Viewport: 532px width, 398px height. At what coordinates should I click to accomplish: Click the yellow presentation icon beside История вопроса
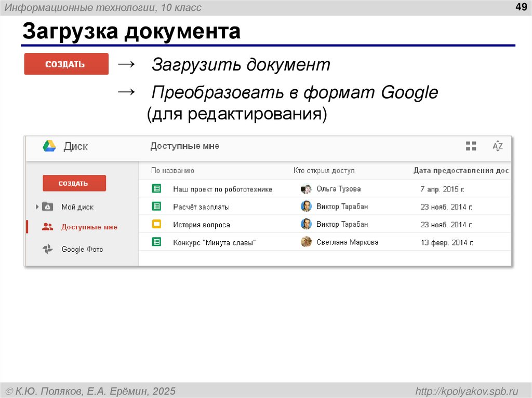pos(156,224)
